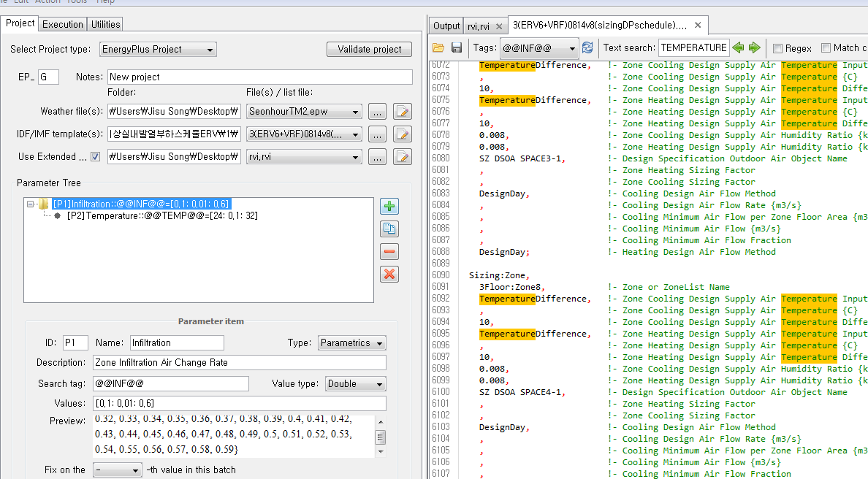Find previous TEMPERATURE match
868x479 pixels.
click(x=738, y=48)
